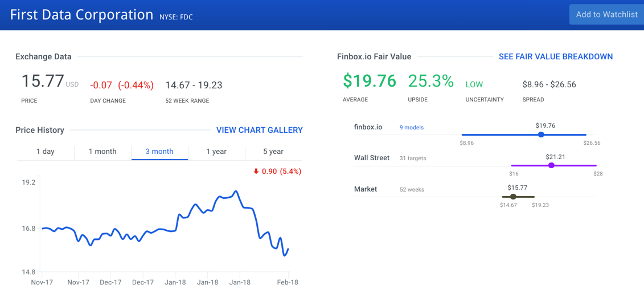
Task: Click the NYSE: FDC ticker label
Action: click(x=177, y=17)
